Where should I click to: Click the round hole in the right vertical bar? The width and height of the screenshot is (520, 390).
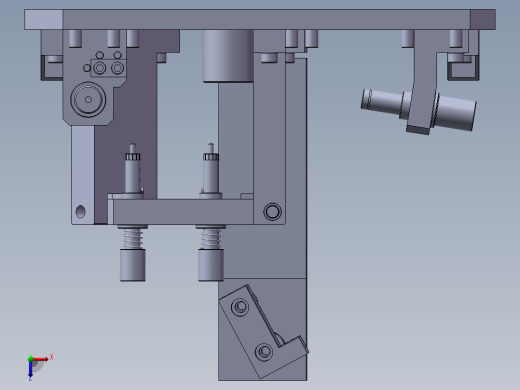point(272,211)
